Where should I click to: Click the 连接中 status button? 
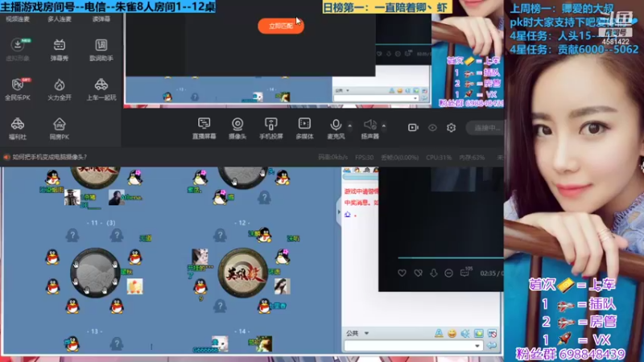485,128
